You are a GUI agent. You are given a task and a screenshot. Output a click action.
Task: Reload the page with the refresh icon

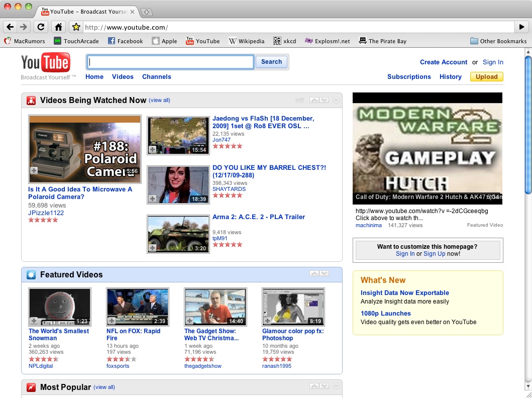[41, 27]
